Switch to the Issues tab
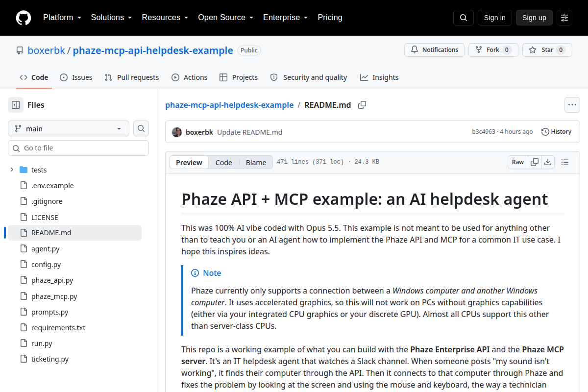 pyautogui.click(x=76, y=77)
